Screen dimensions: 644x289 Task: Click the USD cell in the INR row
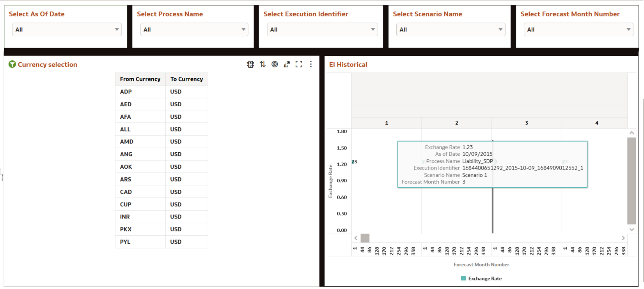[x=187, y=217]
